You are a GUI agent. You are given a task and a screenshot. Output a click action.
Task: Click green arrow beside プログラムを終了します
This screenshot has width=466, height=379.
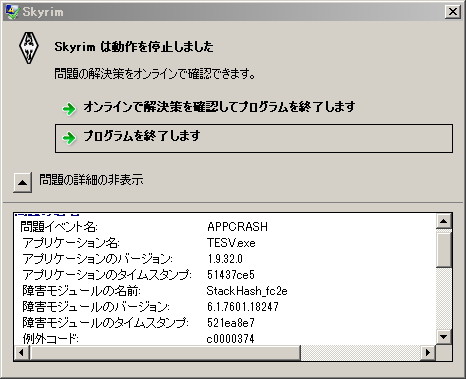coord(69,137)
